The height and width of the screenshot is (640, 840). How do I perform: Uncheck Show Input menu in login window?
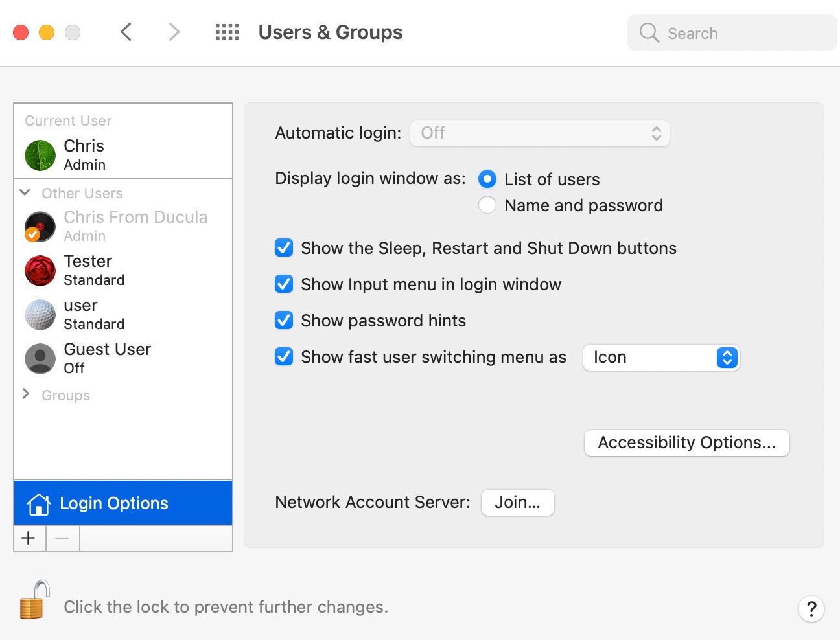284,284
